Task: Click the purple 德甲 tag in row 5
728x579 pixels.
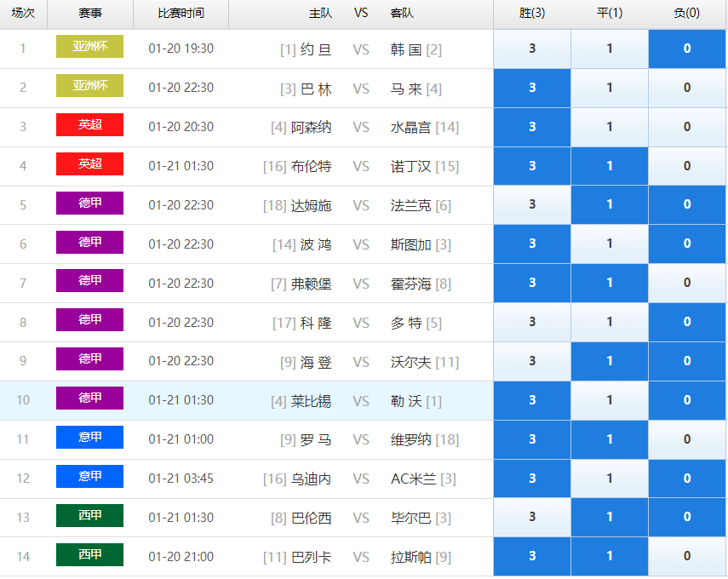Action: [89, 203]
